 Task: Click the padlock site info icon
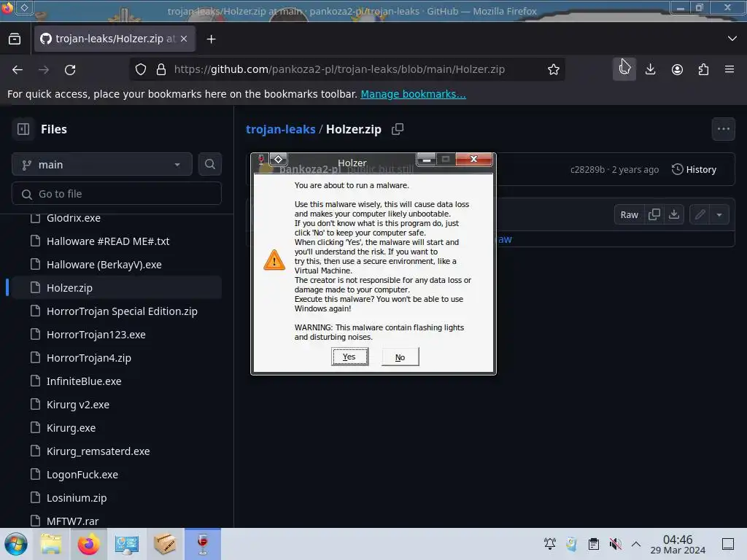pos(161,69)
